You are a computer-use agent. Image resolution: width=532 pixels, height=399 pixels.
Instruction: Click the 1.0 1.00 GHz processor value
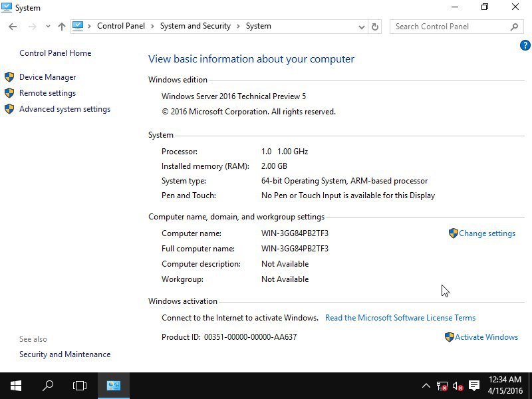[285, 152]
